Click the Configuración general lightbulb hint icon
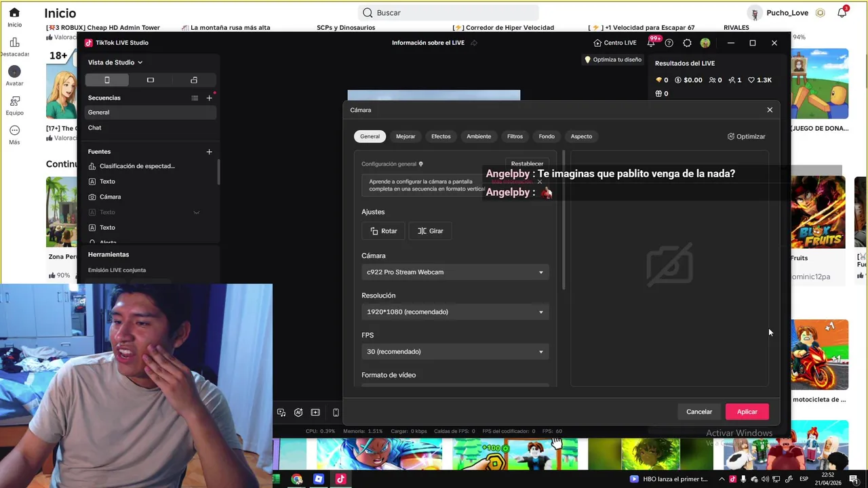 [x=420, y=164]
